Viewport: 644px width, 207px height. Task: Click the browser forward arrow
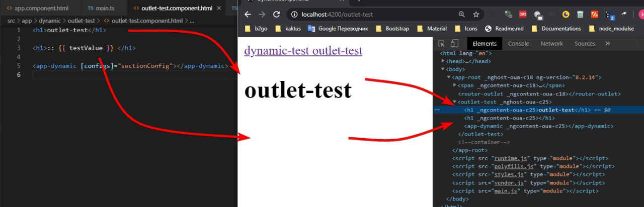coord(262,14)
